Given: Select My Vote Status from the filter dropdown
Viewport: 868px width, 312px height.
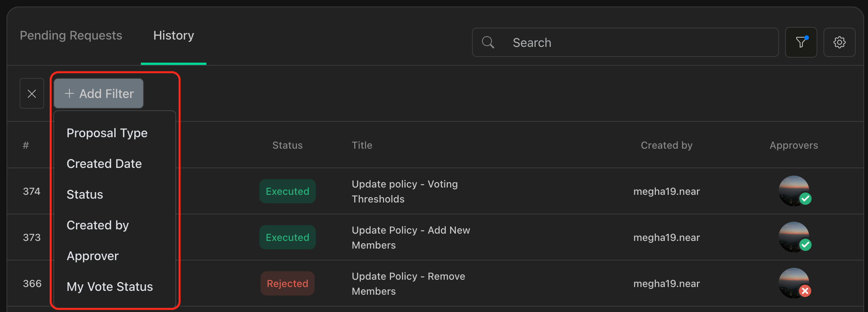Looking at the screenshot, I should pyautogui.click(x=109, y=286).
